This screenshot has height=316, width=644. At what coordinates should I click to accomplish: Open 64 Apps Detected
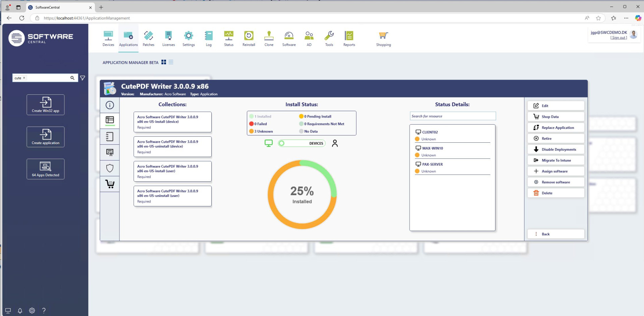[x=46, y=169]
